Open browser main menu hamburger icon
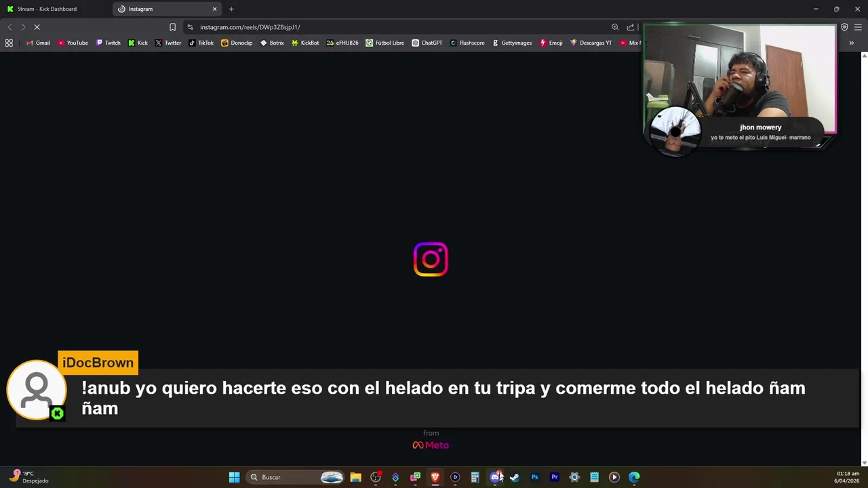This screenshot has height=488, width=868. (858, 27)
